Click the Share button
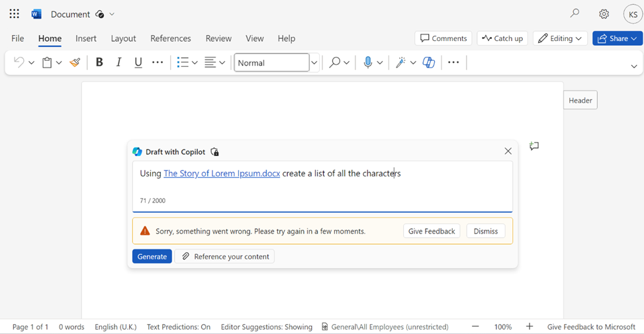The width and height of the screenshot is (644, 334). pos(618,38)
